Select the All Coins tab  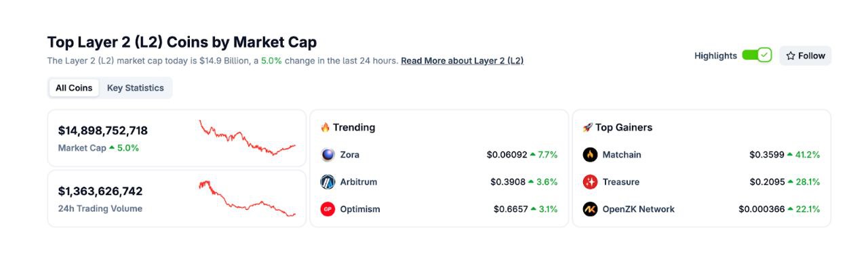74,88
